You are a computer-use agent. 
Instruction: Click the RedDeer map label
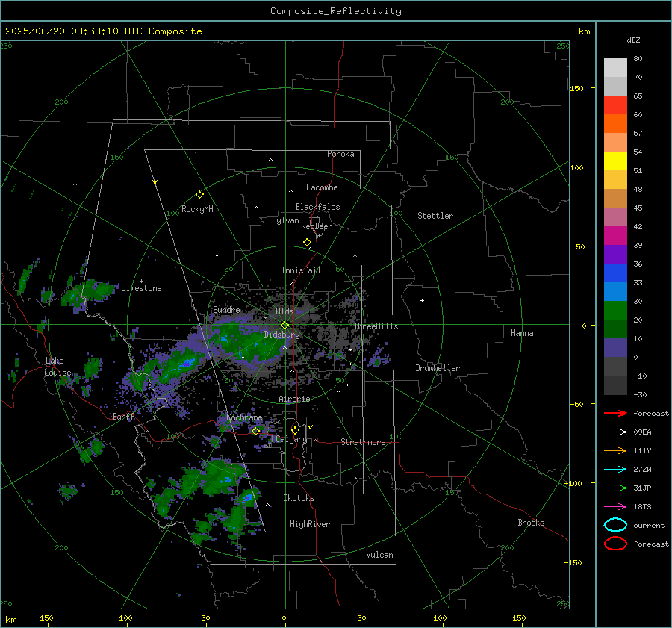(x=317, y=226)
